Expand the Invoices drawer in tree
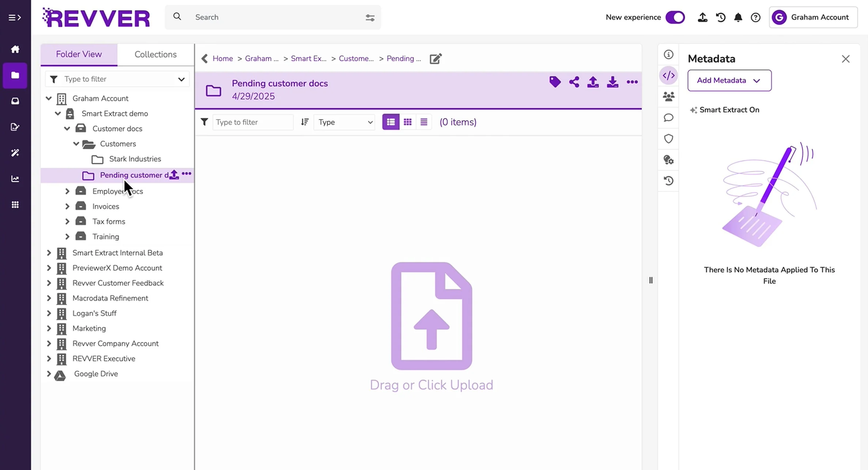This screenshot has width=868, height=470. (x=67, y=206)
